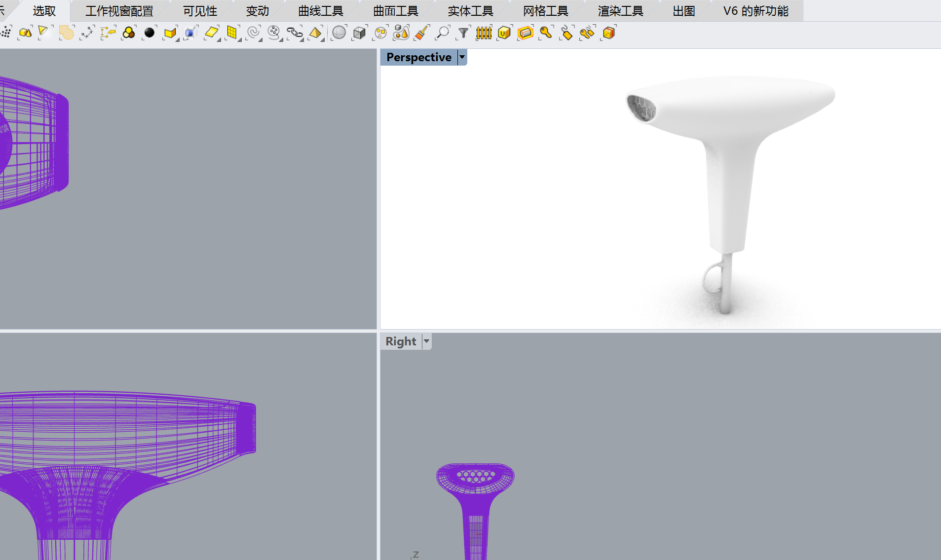Open the V6 的新功能 tab
The height and width of the screenshot is (560, 941).
point(755,11)
